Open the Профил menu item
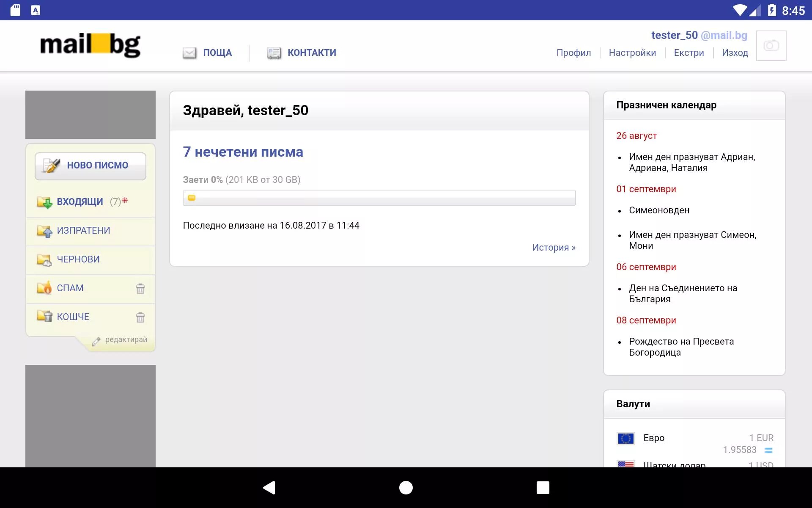This screenshot has height=508, width=812. click(x=573, y=53)
